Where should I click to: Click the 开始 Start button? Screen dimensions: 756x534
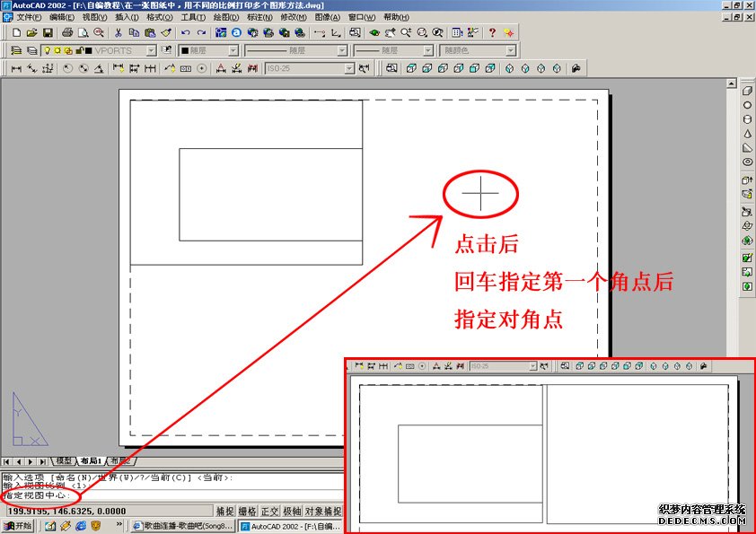click(18, 526)
